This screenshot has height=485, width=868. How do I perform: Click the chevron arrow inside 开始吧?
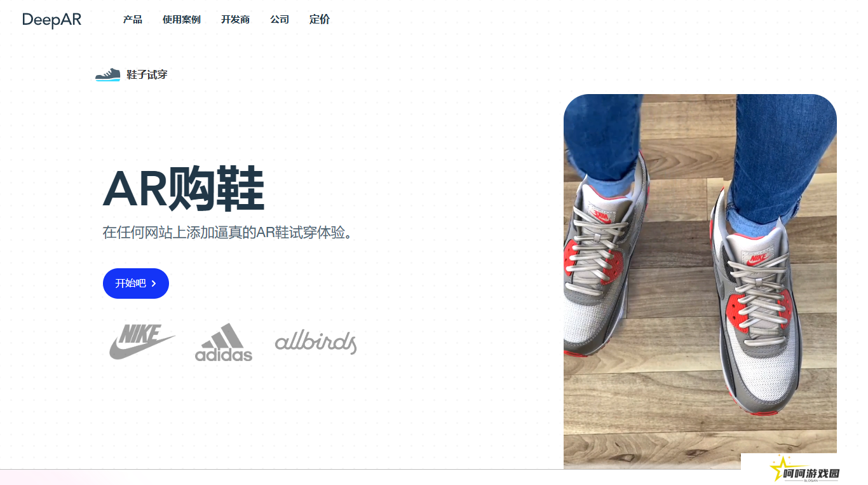[154, 283]
